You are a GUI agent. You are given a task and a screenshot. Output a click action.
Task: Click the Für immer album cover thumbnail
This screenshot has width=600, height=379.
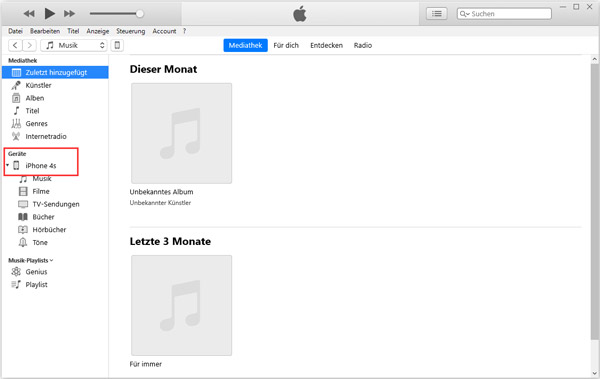point(181,305)
